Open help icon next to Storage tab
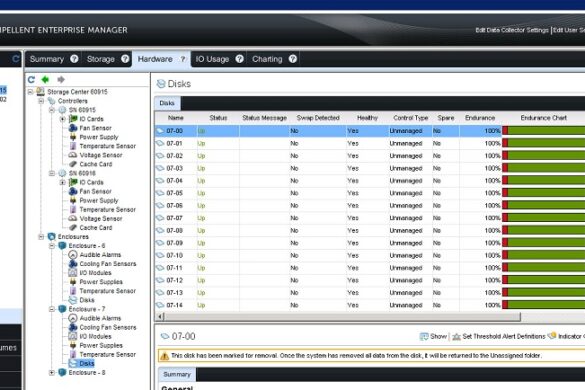The width and height of the screenshot is (585, 390). pos(125,59)
